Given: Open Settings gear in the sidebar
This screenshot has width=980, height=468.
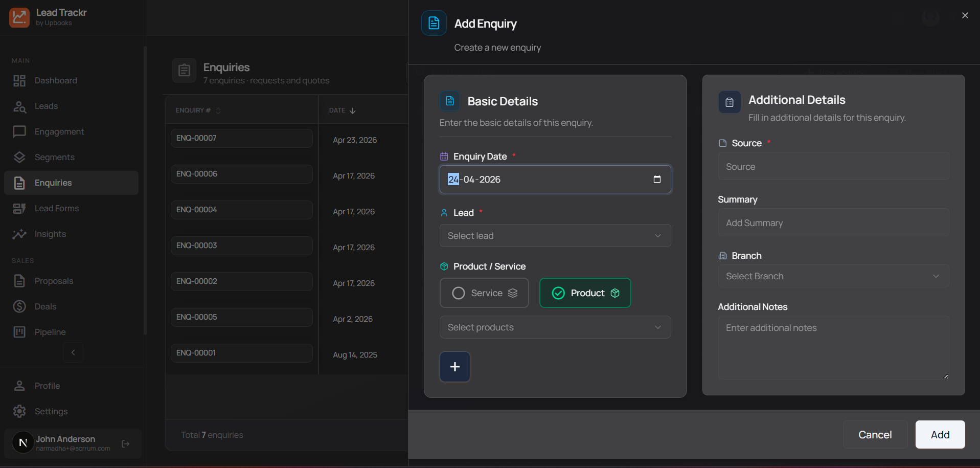Looking at the screenshot, I should [x=19, y=411].
